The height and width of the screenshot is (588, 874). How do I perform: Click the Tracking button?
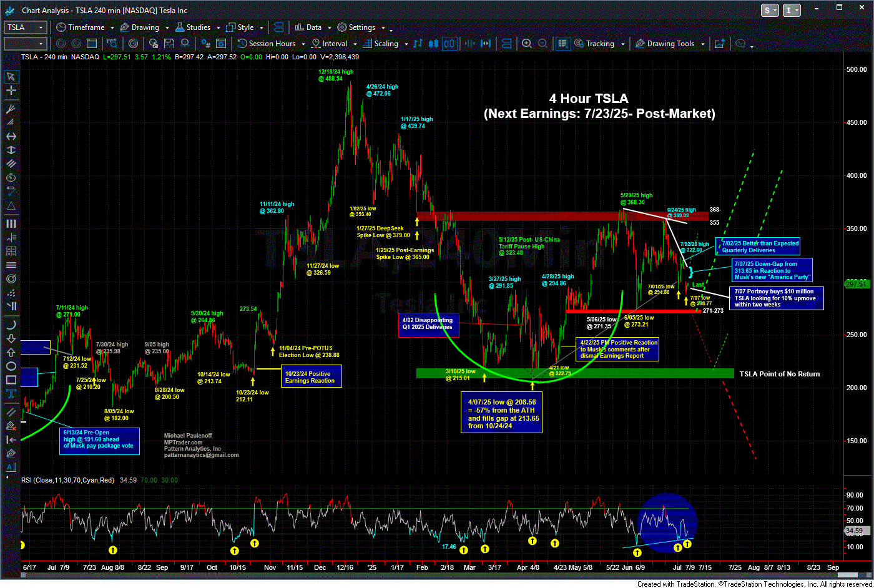pos(594,44)
